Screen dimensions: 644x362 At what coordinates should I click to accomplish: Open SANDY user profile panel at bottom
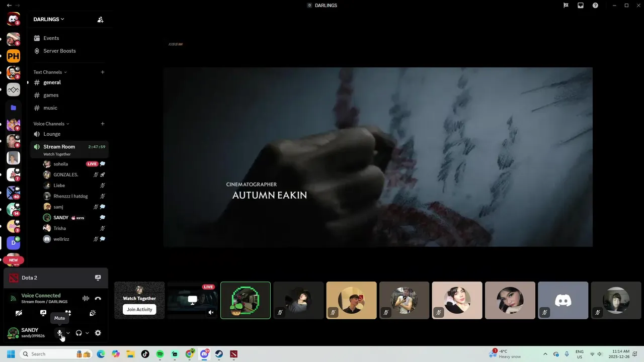point(29,333)
